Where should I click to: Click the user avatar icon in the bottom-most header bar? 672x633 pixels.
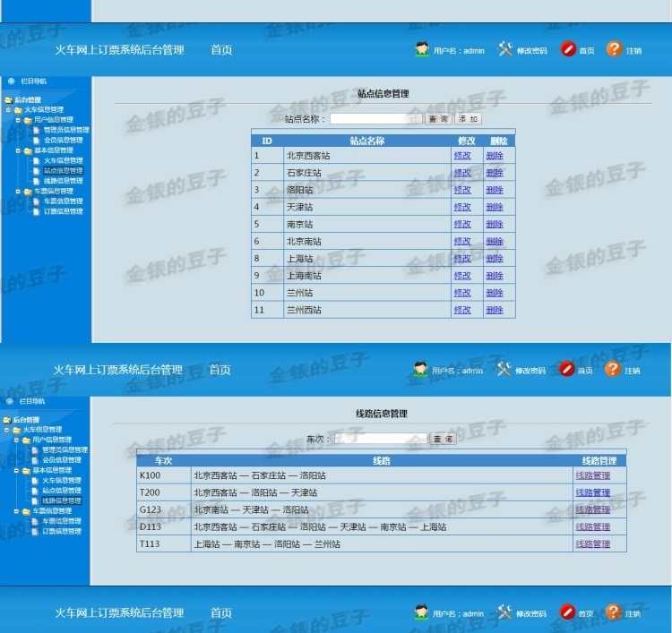pos(421,612)
